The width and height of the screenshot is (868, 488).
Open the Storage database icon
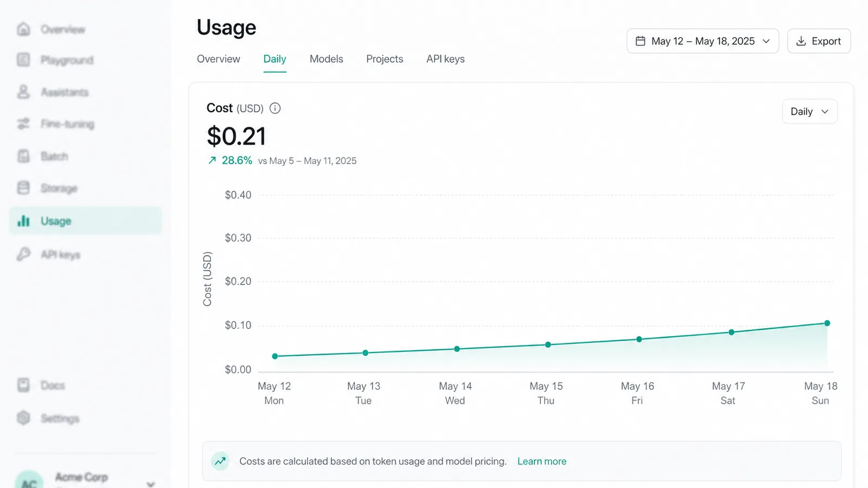pos(23,188)
